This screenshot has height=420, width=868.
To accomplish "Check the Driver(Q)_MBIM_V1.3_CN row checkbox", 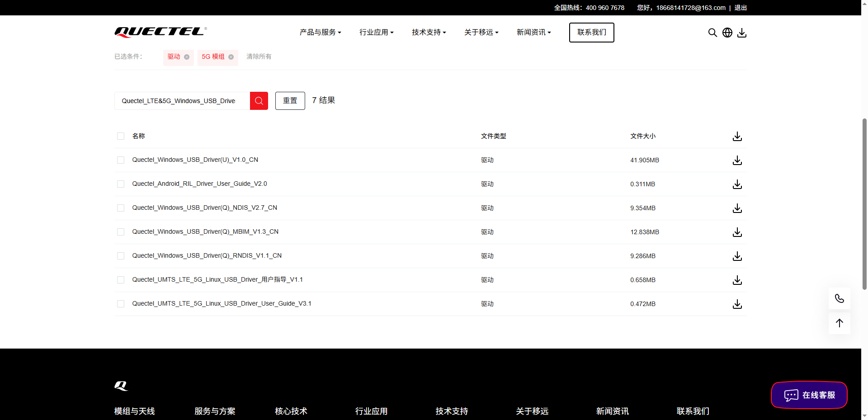I will tap(121, 232).
